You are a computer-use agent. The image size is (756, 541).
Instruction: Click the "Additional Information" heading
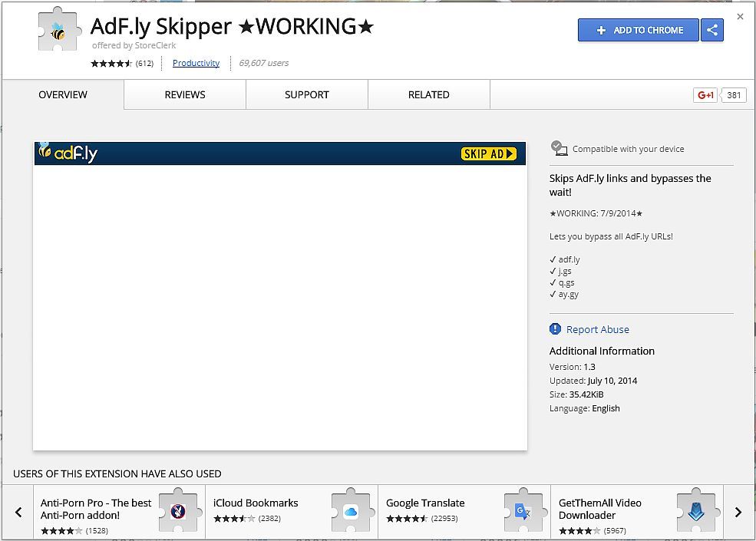tap(602, 351)
